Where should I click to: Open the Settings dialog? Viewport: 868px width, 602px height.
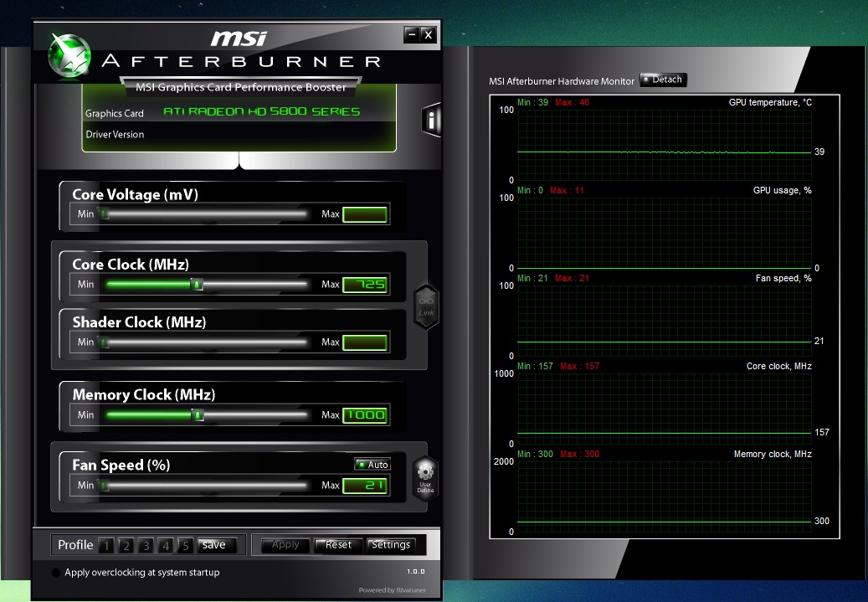point(391,546)
